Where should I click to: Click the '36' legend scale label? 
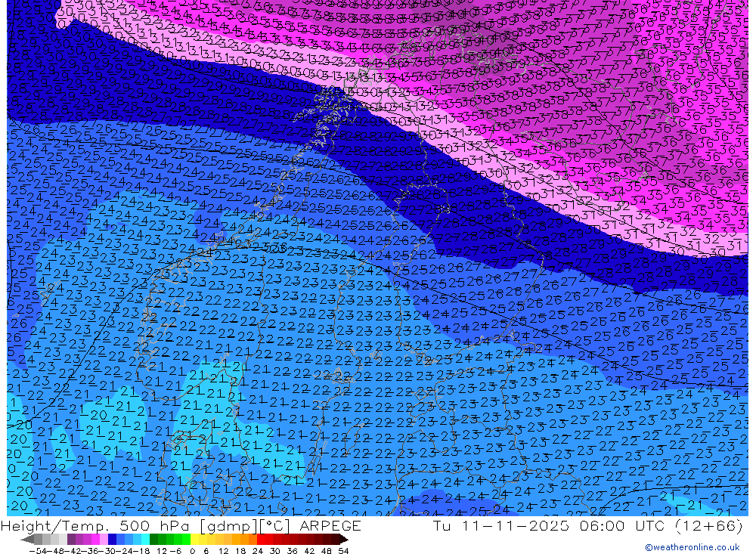[292, 551]
